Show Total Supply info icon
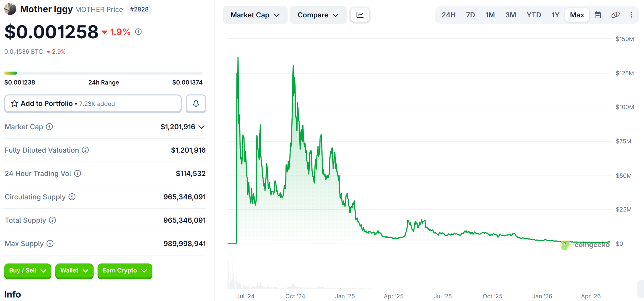 coord(52,220)
